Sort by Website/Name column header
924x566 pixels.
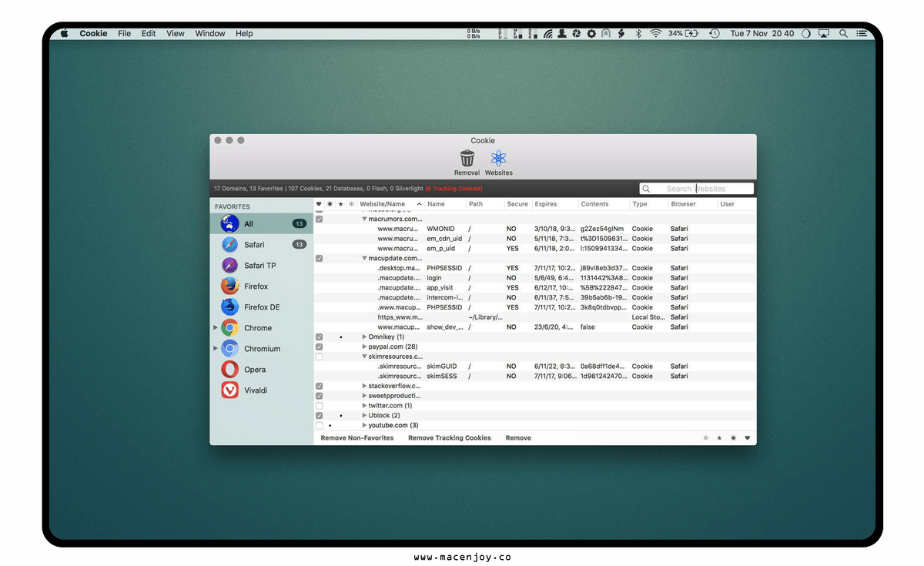pos(391,204)
